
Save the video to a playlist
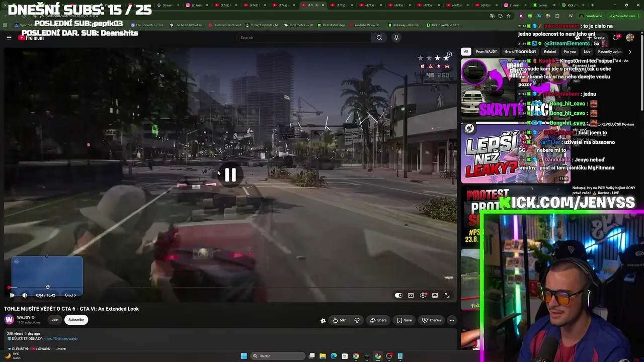pos(405,320)
